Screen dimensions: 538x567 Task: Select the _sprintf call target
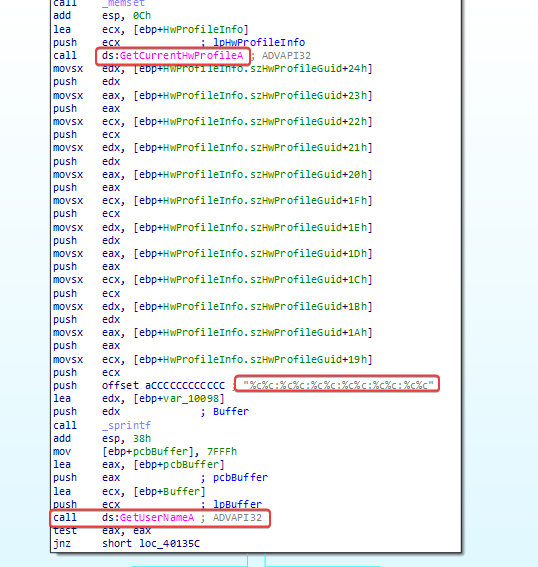tap(126, 425)
